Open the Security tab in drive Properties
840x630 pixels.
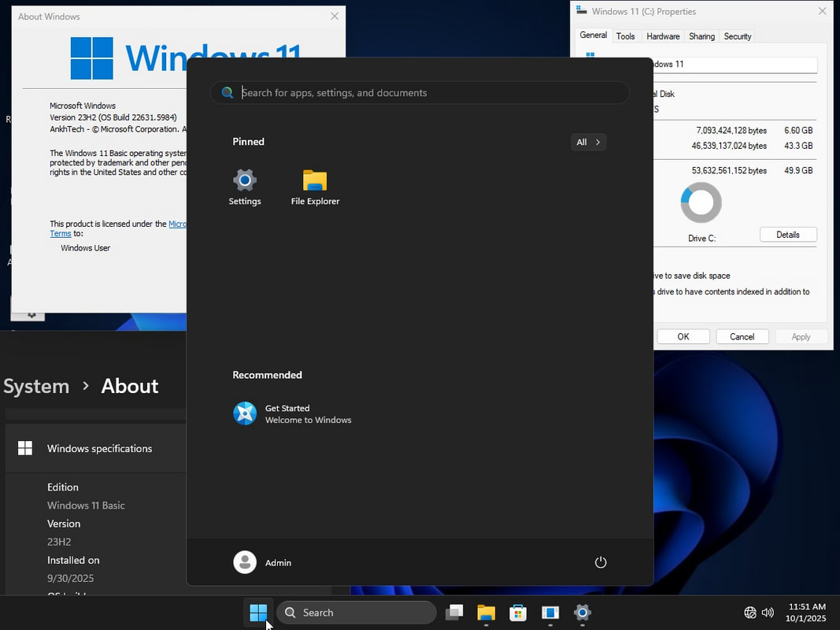click(738, 36)
